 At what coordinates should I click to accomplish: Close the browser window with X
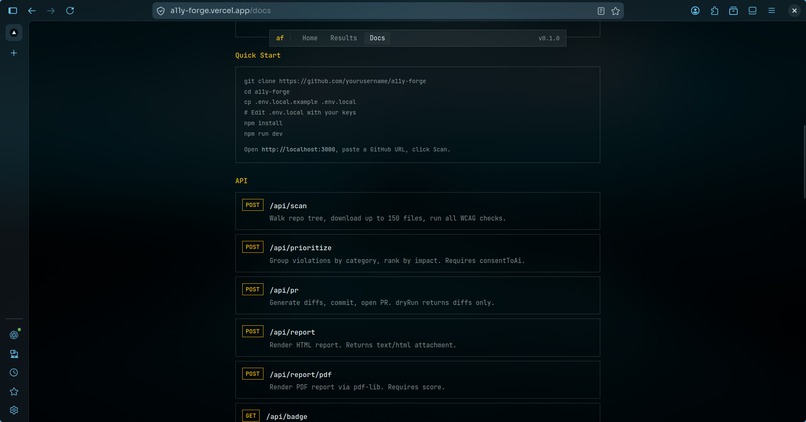pos(794,10)
